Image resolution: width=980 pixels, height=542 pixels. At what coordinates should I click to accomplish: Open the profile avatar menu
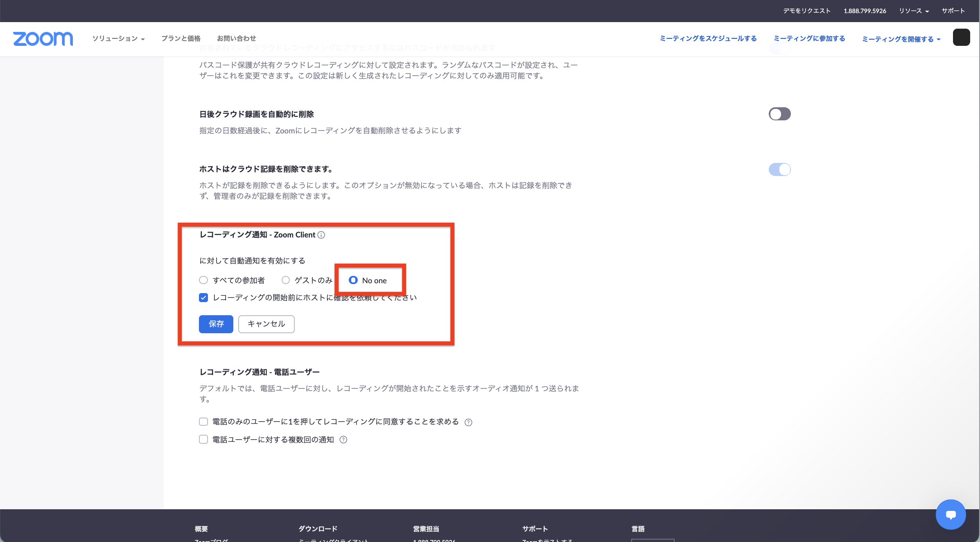[961, 38]
